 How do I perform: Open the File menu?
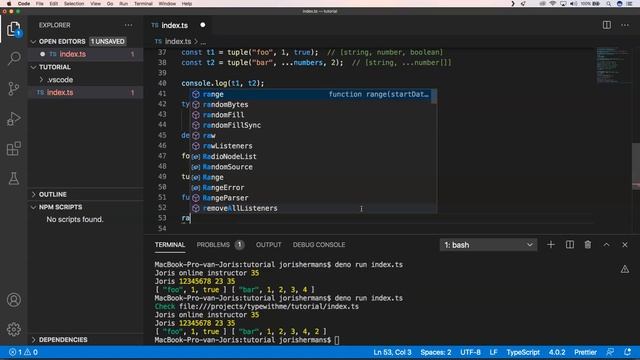[x=40, y=3]
